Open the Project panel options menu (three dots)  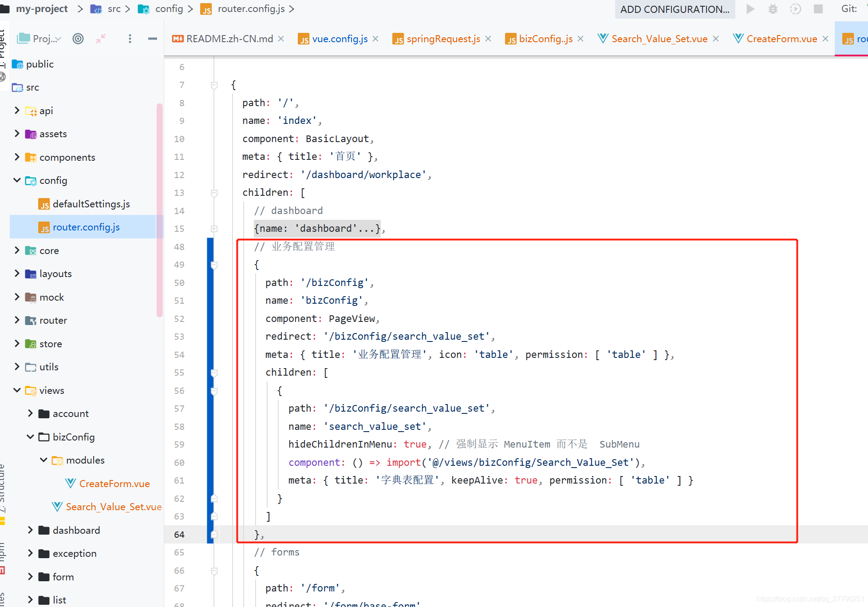click(130, 39)
